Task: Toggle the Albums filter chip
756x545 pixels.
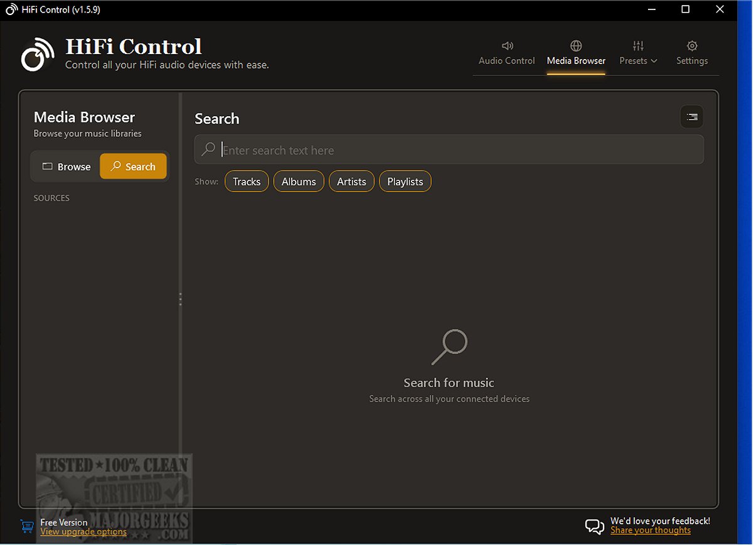Action: pos(299,181)
